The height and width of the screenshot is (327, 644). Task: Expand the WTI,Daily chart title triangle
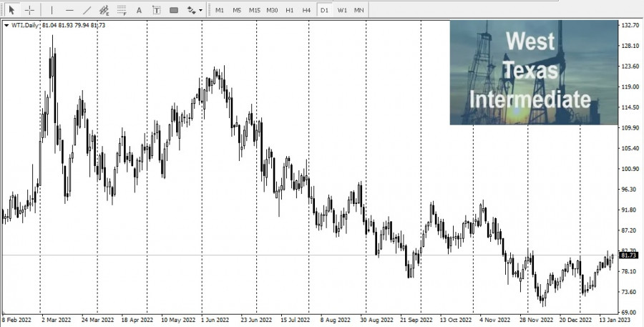[x=6, y=25]
